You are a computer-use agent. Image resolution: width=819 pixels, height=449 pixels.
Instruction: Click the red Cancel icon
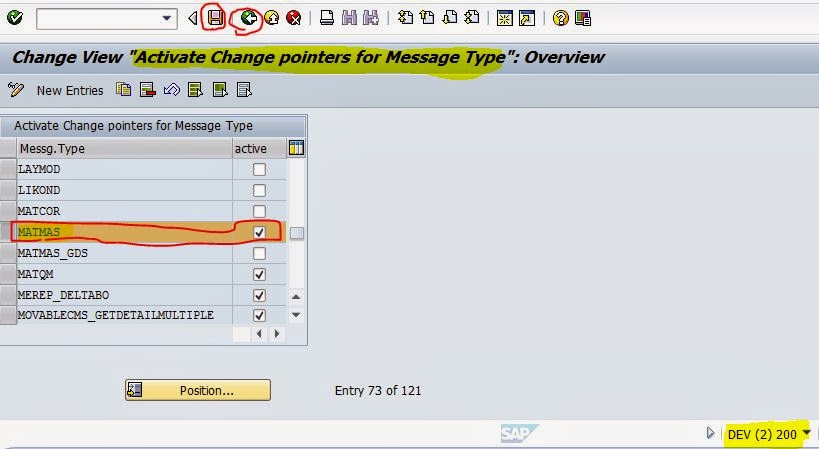click(294, 19)
